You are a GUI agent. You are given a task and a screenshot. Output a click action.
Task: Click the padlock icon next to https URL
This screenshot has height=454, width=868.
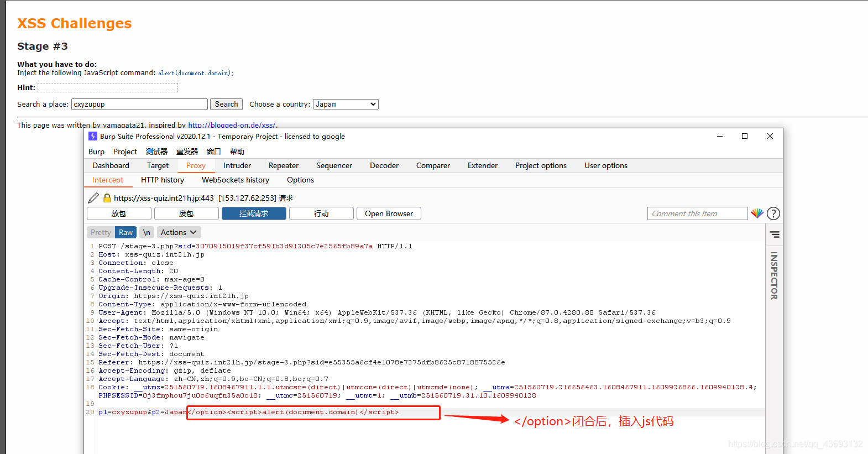107,198
